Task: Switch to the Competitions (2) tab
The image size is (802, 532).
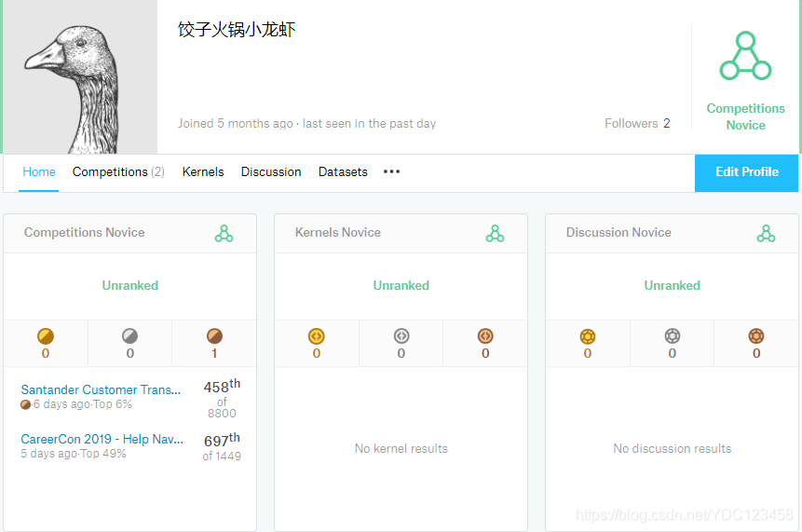Action: [118, 171]
